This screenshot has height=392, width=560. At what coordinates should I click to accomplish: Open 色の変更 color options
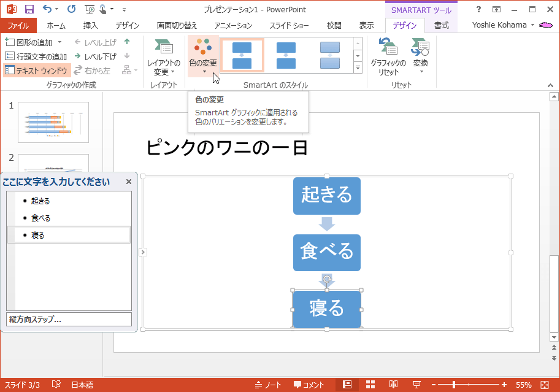point(203,56)
